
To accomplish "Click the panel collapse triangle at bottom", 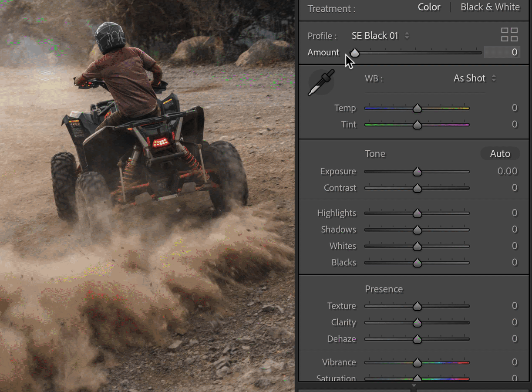I will point(414,385).
